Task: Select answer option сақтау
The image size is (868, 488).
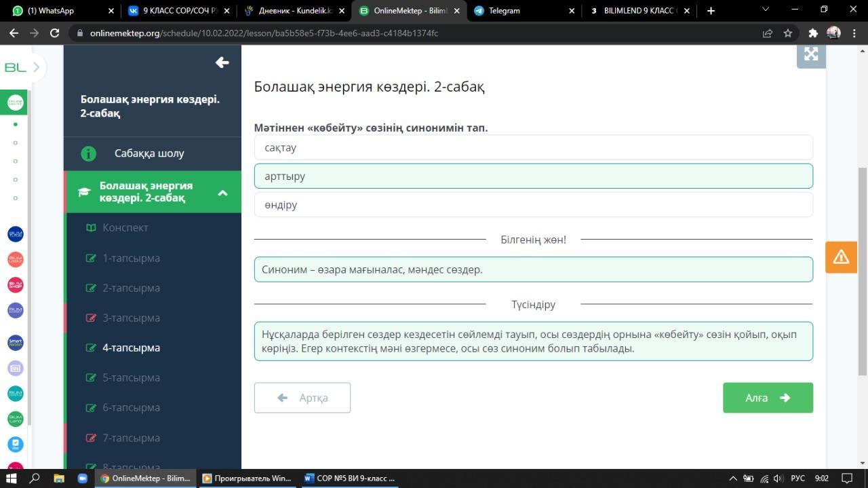Action: point(533,147)
